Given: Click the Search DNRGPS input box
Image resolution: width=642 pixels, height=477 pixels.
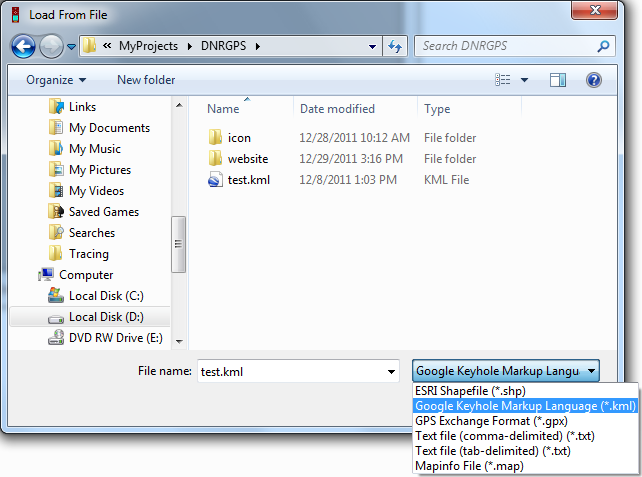Looking at the screenshot, I should [505, 46].
